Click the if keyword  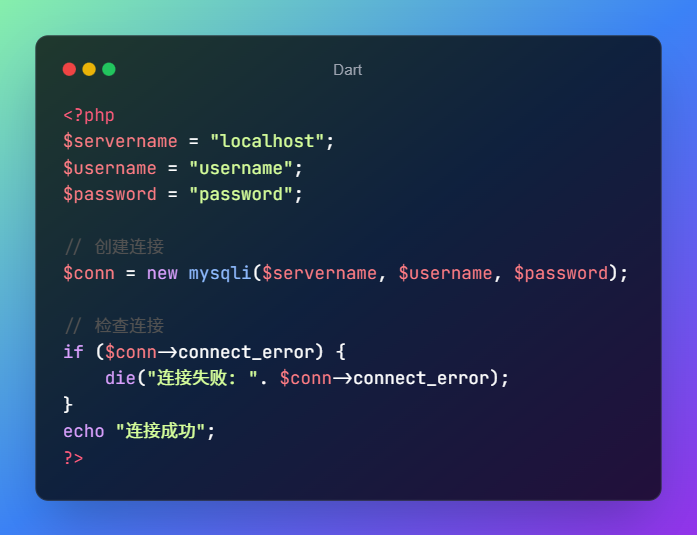73,351
